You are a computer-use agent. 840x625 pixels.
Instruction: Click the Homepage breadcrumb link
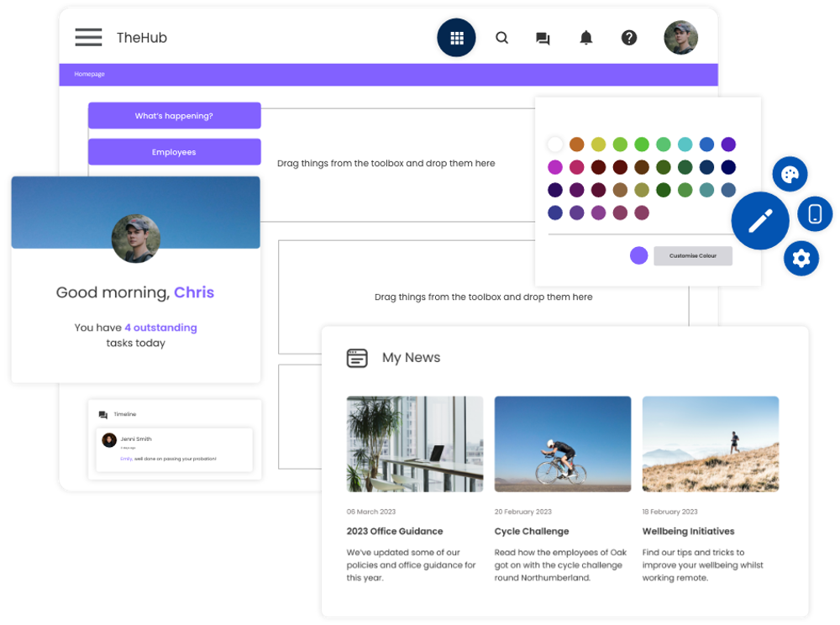pyautogui.click(x=89, y=75)
